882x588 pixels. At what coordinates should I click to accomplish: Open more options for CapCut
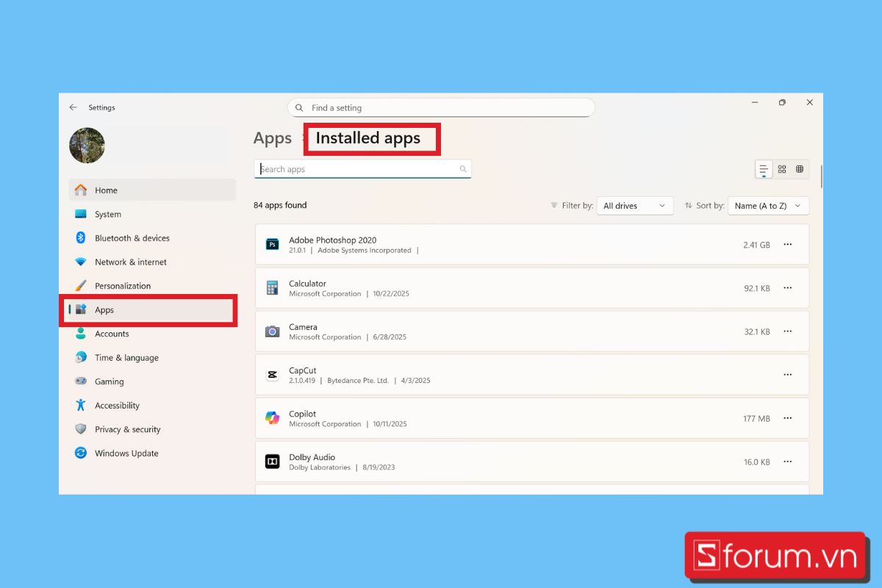point(788,375)
